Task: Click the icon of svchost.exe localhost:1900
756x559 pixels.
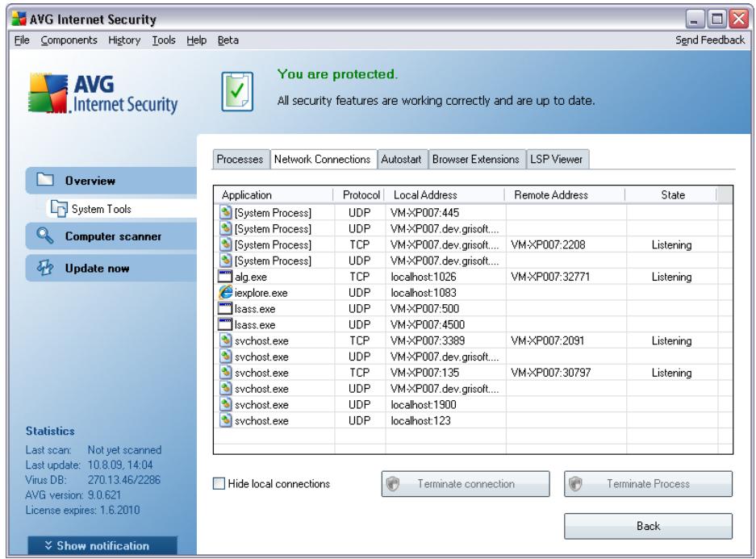Action: (x=225, y=404)
